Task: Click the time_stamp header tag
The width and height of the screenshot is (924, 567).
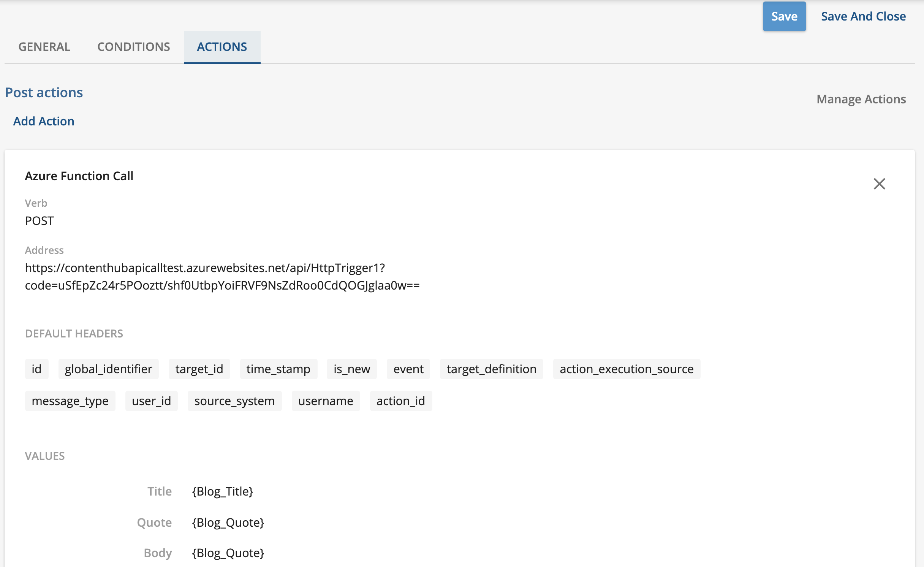Action: (x=278, y=369)
